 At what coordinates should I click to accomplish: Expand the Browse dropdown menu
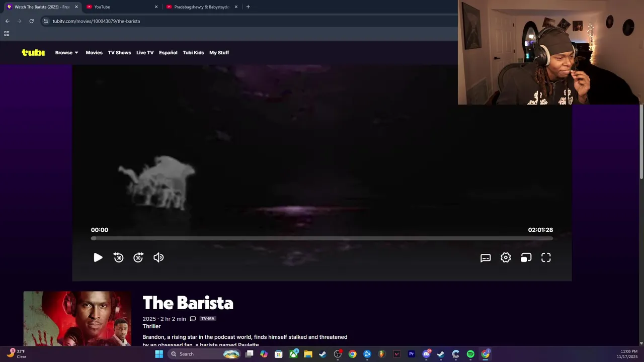click(x=66, y=52)
